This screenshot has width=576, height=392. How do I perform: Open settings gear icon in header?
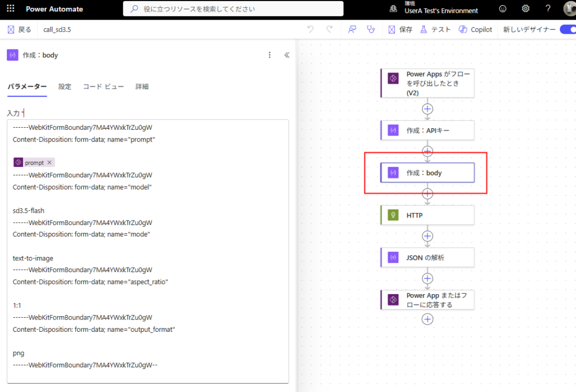click(x=525, y=9)
